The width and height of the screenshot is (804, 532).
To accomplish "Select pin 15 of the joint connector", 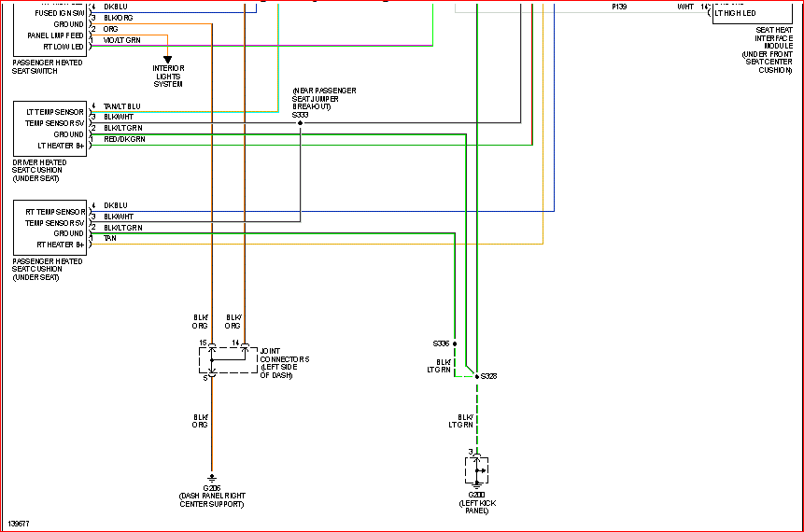I will [x=203, y=343].
